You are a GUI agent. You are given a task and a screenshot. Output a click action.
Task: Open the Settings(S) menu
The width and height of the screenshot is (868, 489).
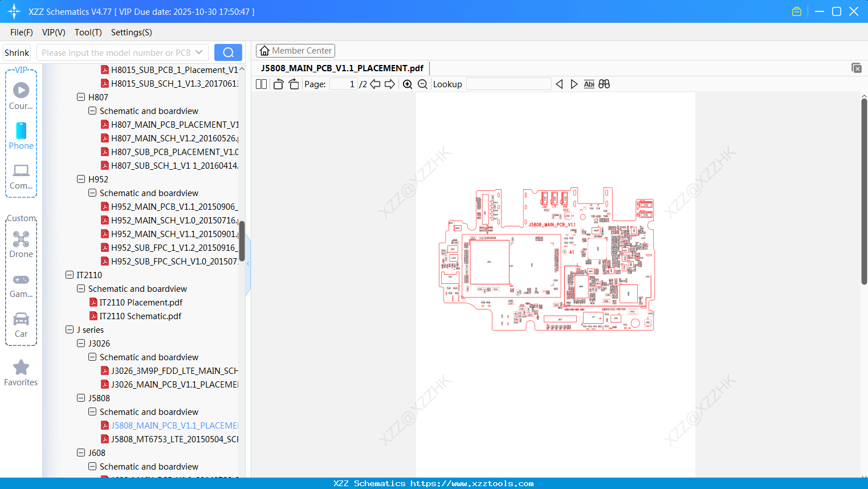point(131,32)
